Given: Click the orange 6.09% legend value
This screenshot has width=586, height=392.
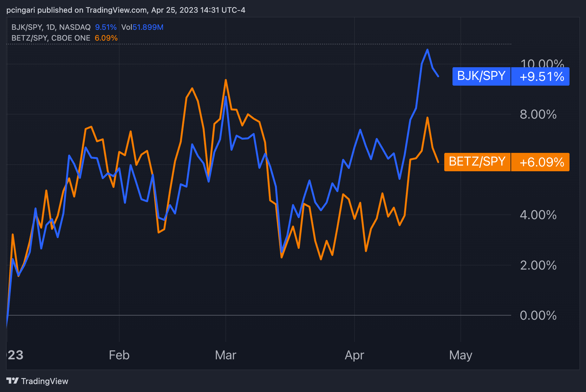Looking at the screenshot, I should [106, 38].
